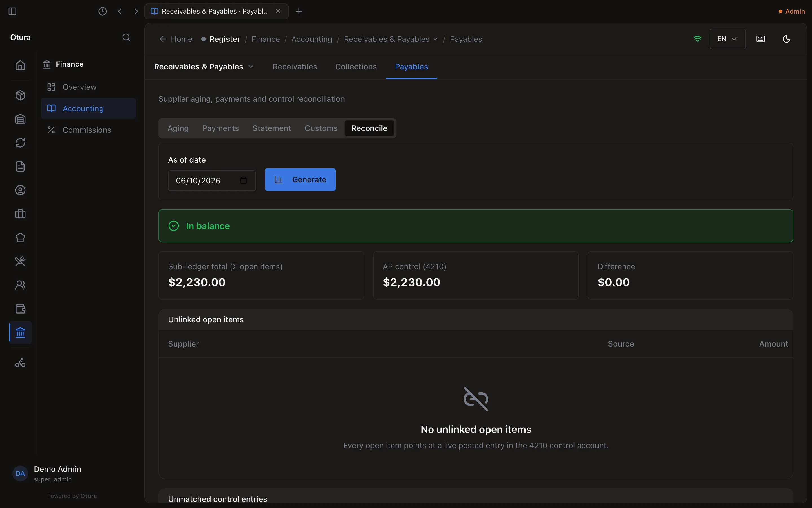Open the crossed utensils module icon

click(x=20, y=261)
